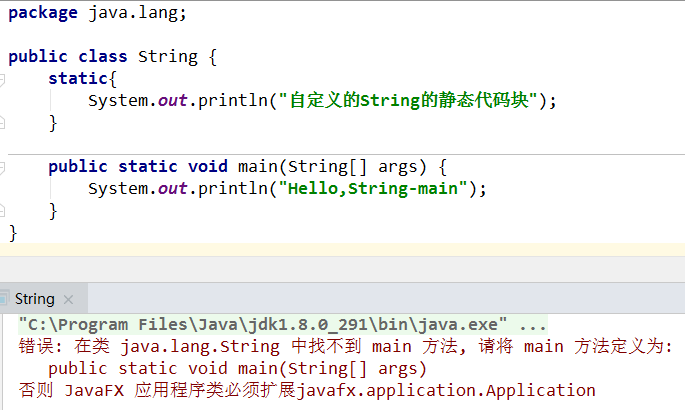The image size is (685, 410).
Task: Select the String run tab
Action: pos(34,298)
